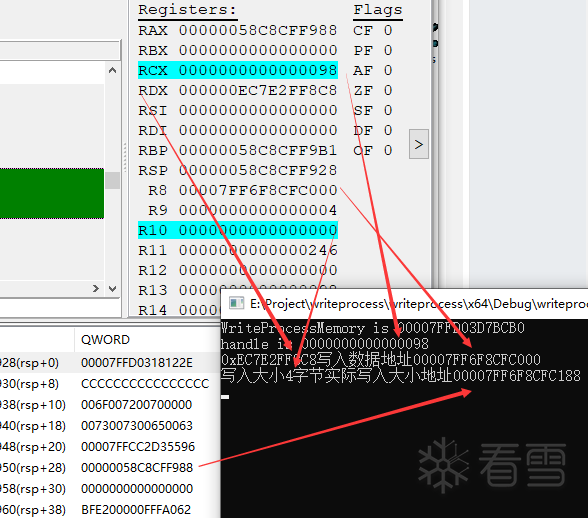
Task: Toggle the AF flag value
Action: [388, 71]
